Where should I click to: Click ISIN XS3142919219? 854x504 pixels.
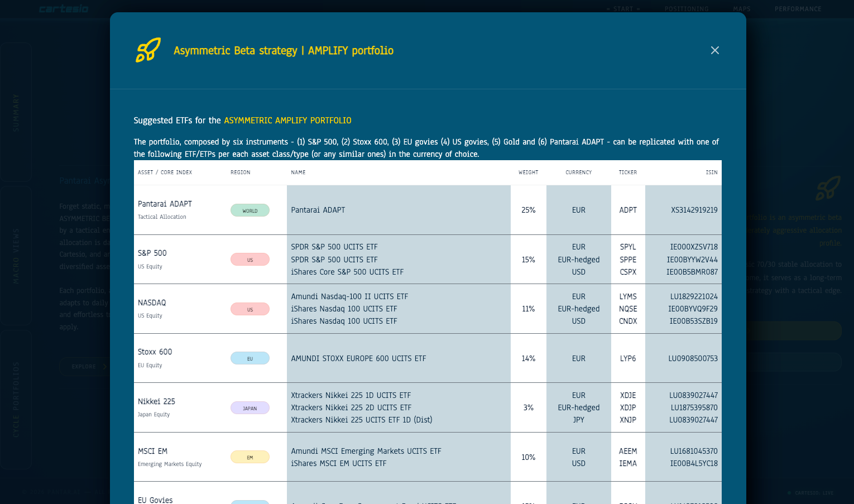694,210
